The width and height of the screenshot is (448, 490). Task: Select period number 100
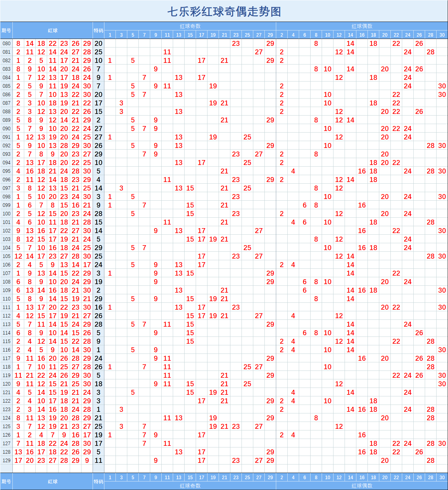click(x=7, y=214)
